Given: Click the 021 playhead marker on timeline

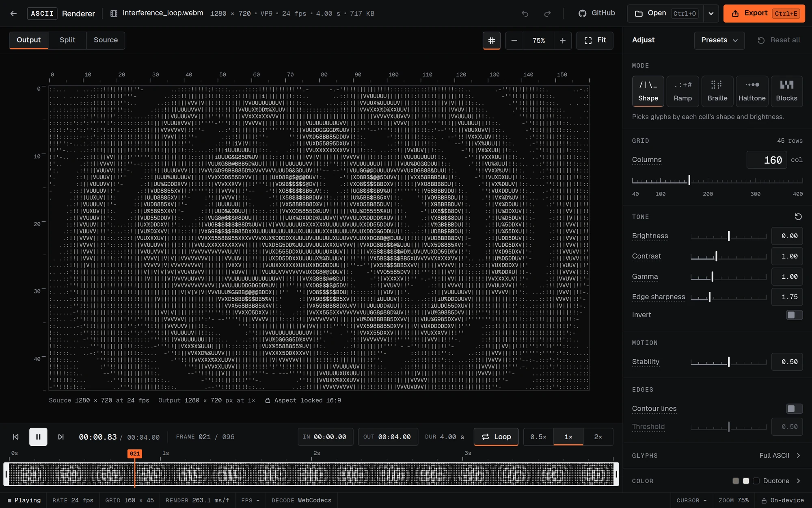Looking at the screenshot, I should tap(135, 454).
